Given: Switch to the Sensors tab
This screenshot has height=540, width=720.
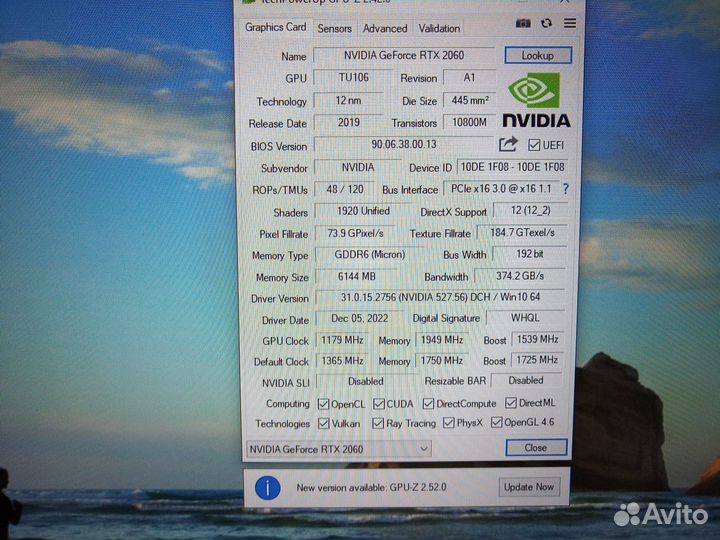Looking at the screenshot, I should coord(334,28).
